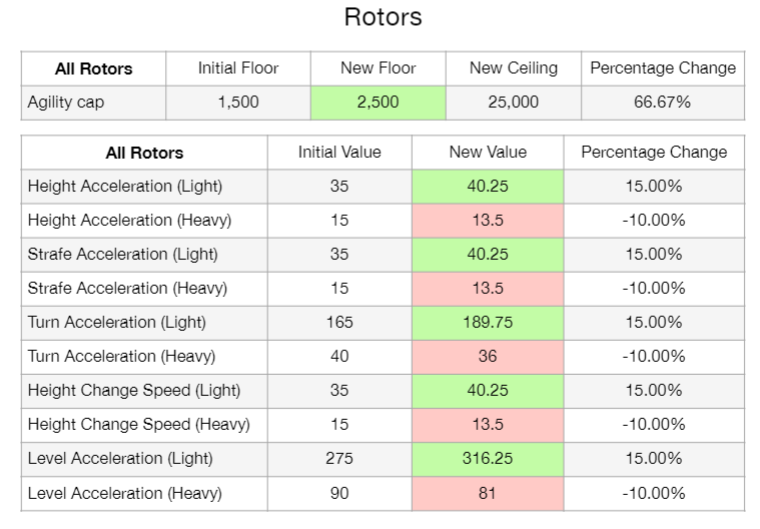The width and height of the screenshot is (760, 529).
Task: Click the Rotors title heading
Action: (x=383, y=17)
